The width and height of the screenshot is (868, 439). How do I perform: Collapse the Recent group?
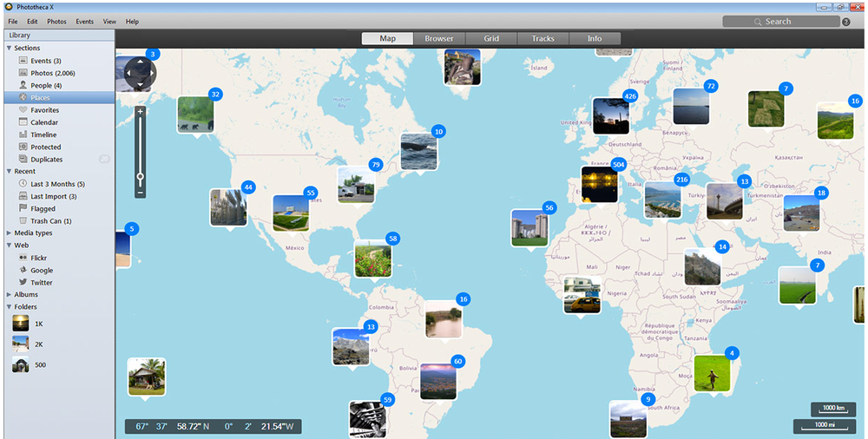(x=9, y=172)
